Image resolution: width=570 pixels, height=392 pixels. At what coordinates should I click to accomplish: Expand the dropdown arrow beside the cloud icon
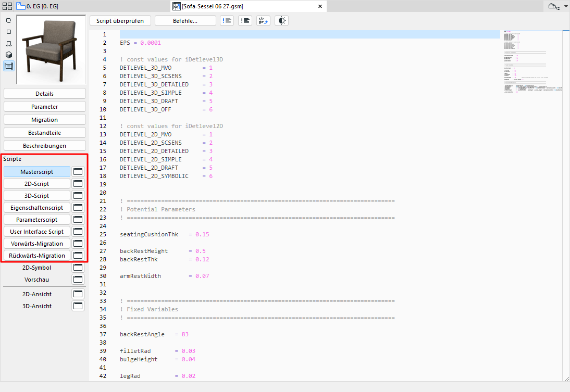tap(565, 6)
